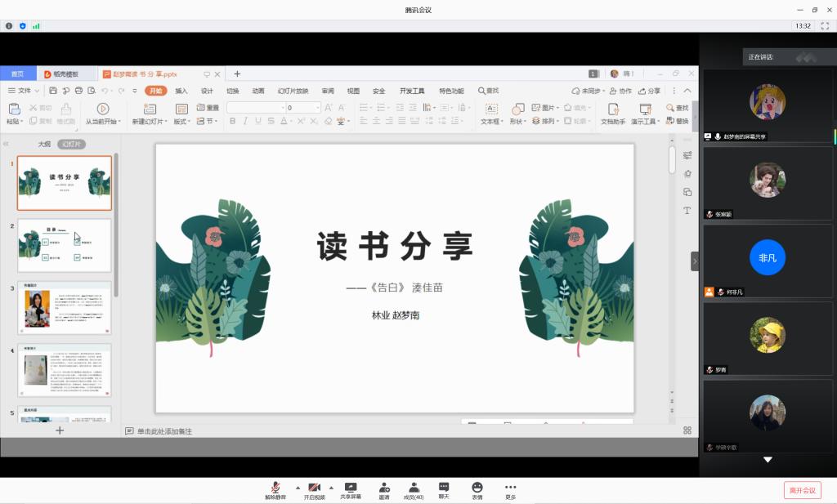Turn on video with 开启视频 button
The image size is (837, 504).
coord(314,489)
